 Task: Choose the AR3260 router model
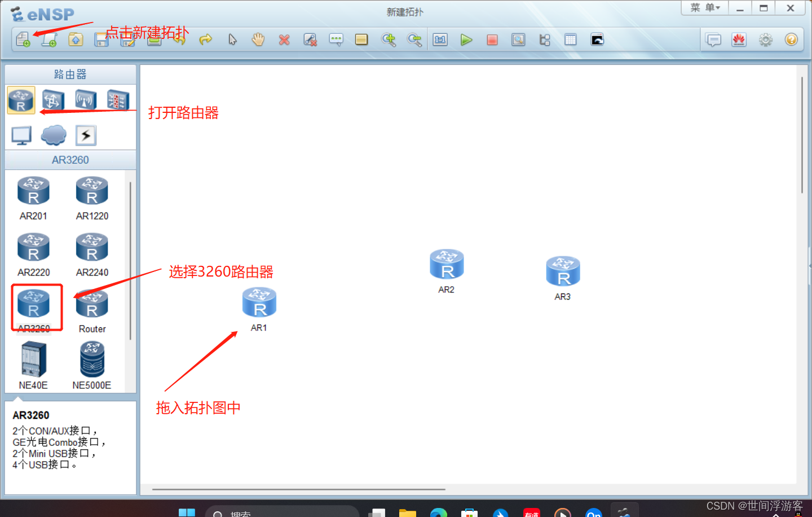(x=34, y=309)
